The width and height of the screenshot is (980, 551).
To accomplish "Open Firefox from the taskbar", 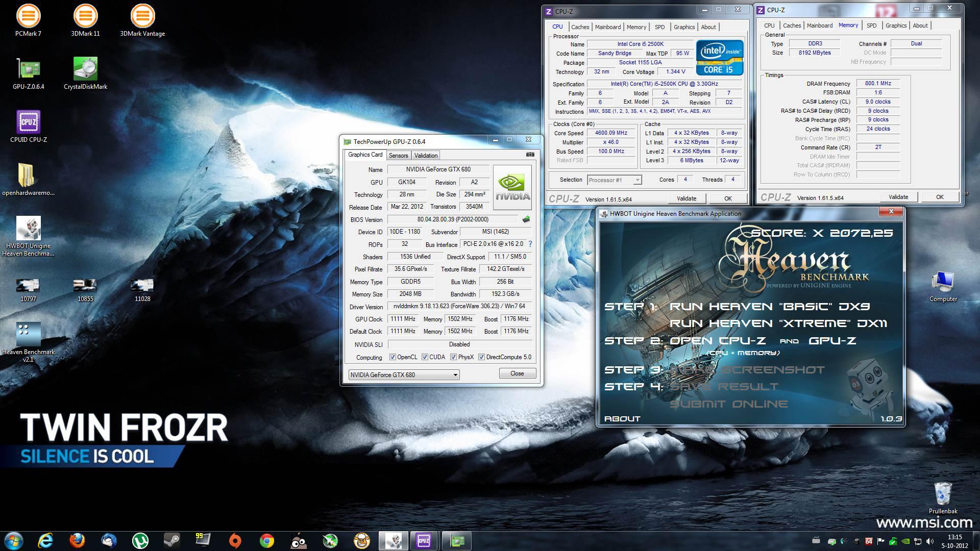I will coord(77,540).
